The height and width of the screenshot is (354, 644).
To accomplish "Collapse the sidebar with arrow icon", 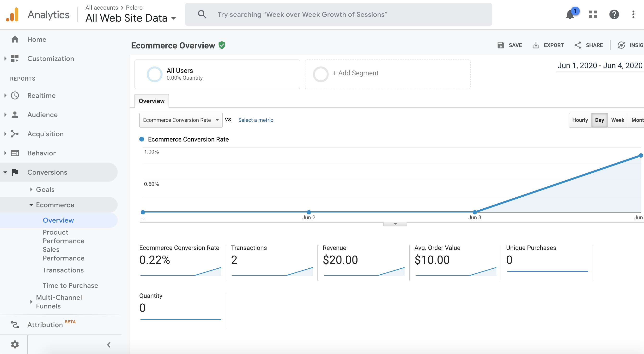I will [109, 345].
